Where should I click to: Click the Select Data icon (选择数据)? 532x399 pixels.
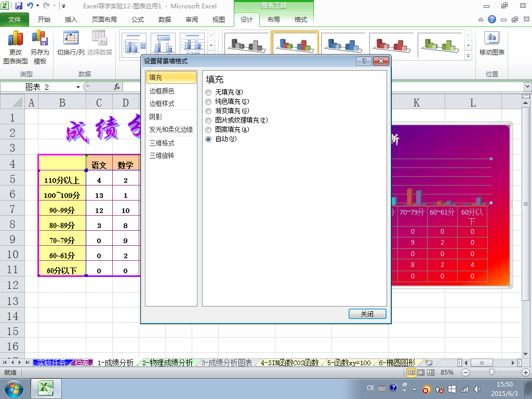[99, 43]
